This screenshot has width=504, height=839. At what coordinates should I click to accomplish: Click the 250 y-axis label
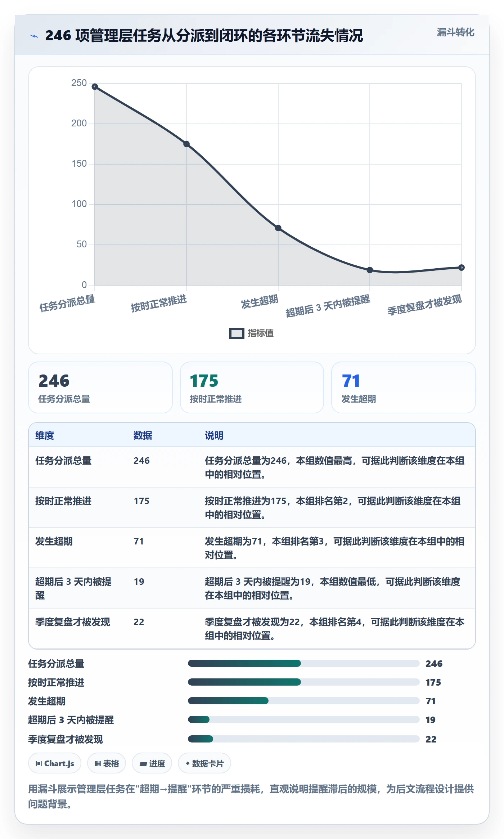(x=79, y=83)
